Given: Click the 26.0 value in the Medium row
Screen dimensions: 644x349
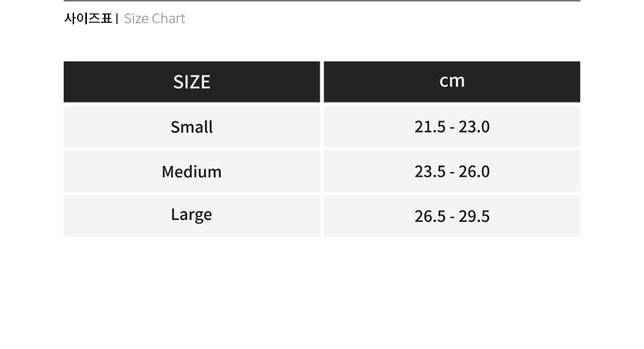Looking at the screenshot, I should [474, 172].
